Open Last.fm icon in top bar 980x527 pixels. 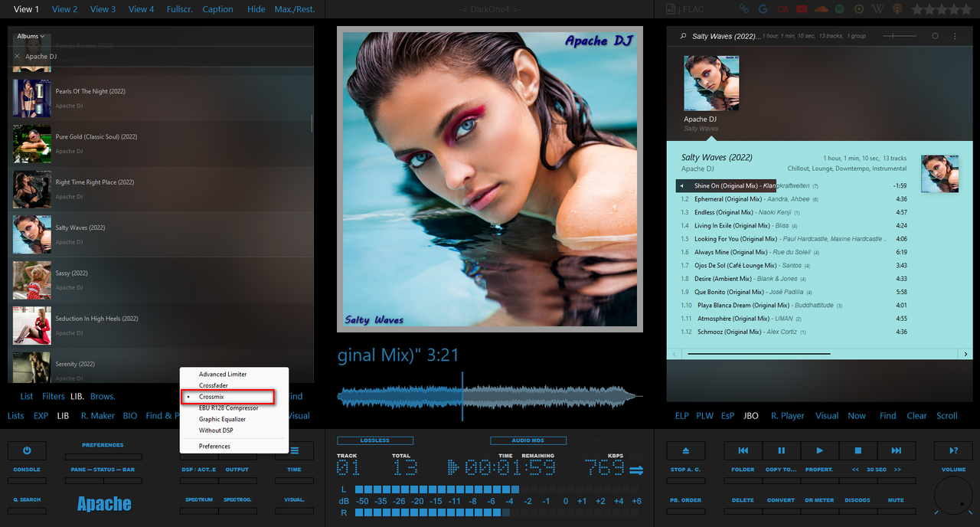[x=782, y=9]
